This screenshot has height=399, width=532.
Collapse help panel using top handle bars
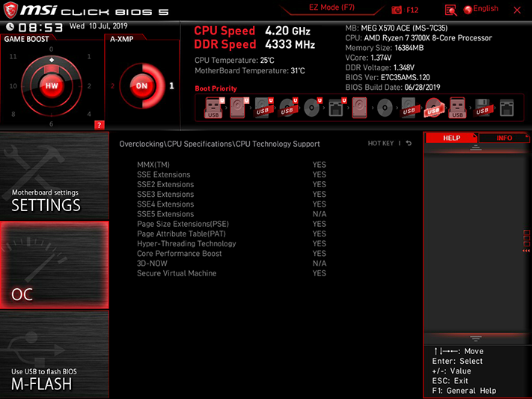[x=476, y=147]
